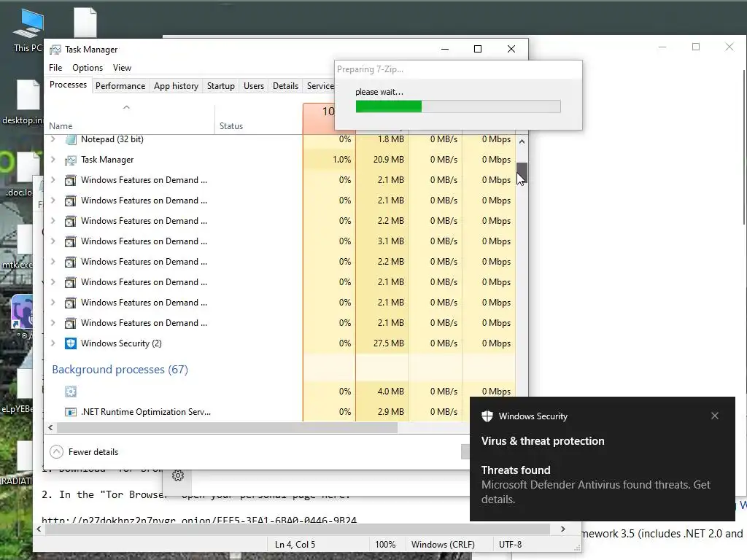
Task: Click the 7-Zip preparation progress bar
Action: click(x=458, y=106)
